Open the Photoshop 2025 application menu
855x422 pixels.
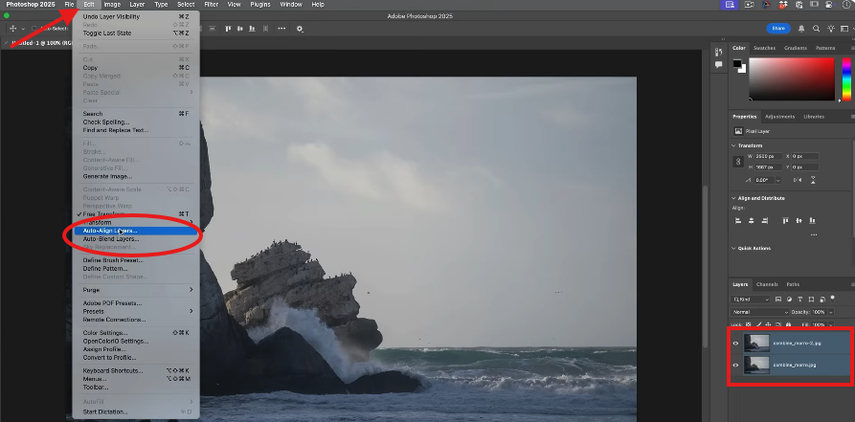click(31, 4)
